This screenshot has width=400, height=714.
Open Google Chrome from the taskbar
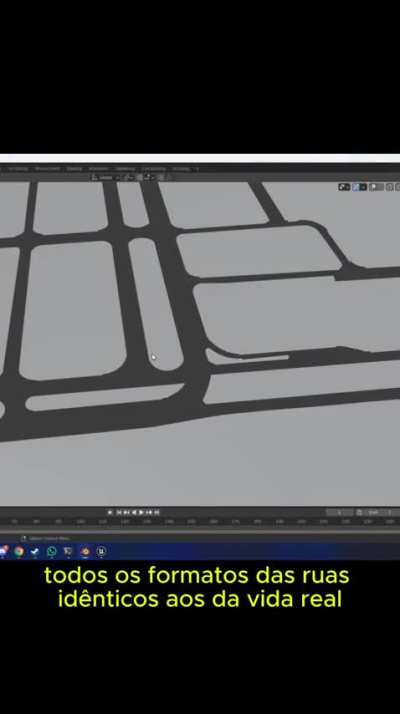[x=19, y=551]
